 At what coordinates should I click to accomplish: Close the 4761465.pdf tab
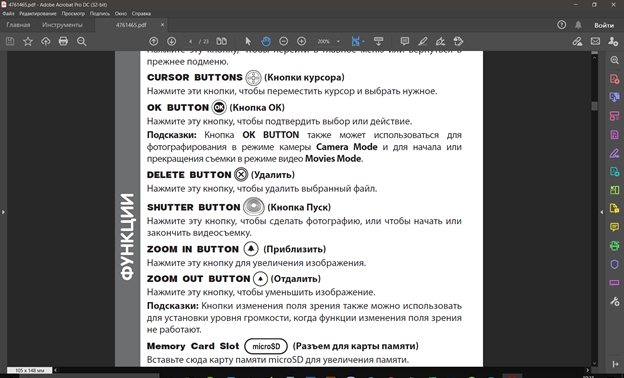click(x=162, y=25)
